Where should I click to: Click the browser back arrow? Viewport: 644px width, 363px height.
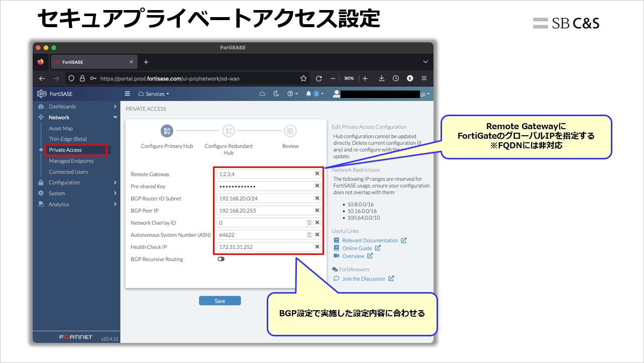42,78
